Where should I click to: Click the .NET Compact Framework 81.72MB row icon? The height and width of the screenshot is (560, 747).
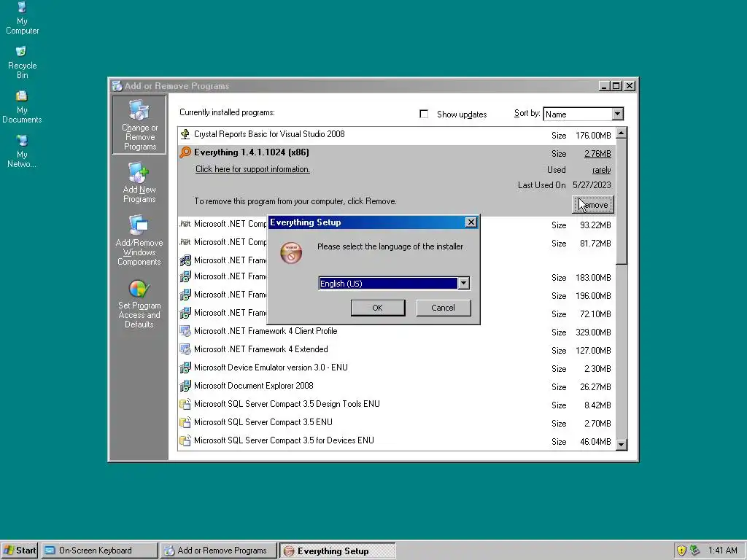[185, 242]
